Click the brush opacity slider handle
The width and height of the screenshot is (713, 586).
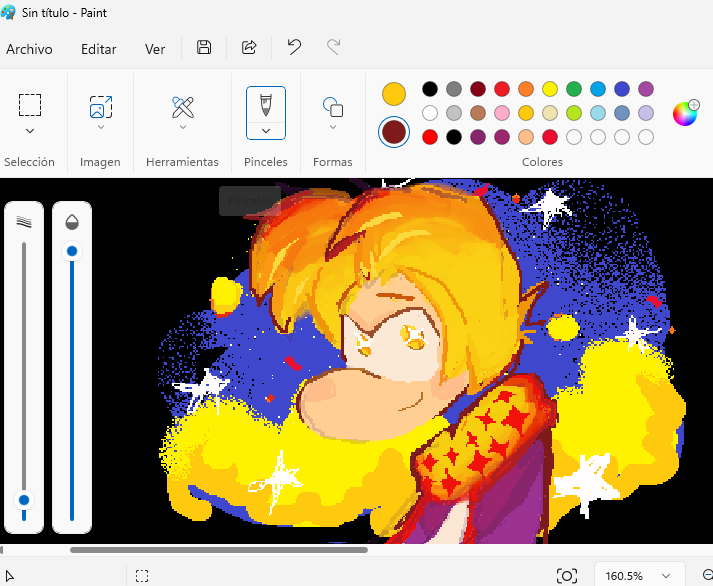(72, 251)
